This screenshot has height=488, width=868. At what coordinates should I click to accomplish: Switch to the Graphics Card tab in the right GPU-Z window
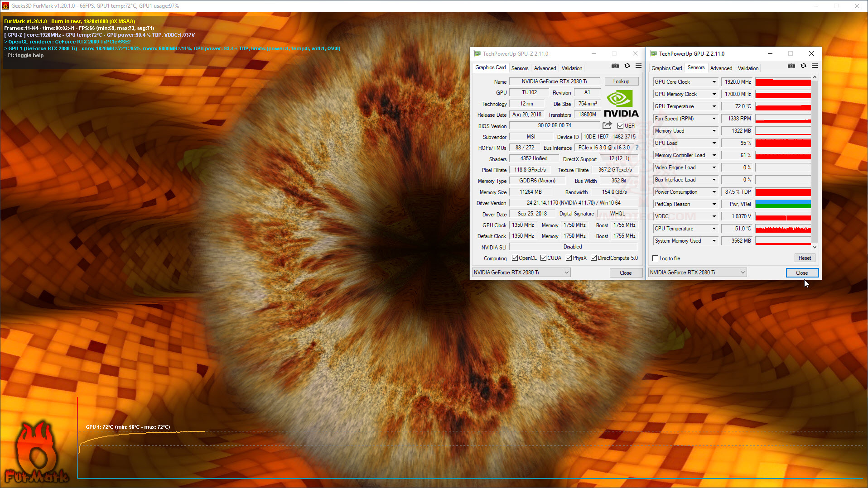pyautogui.click(x=666, y=68)
